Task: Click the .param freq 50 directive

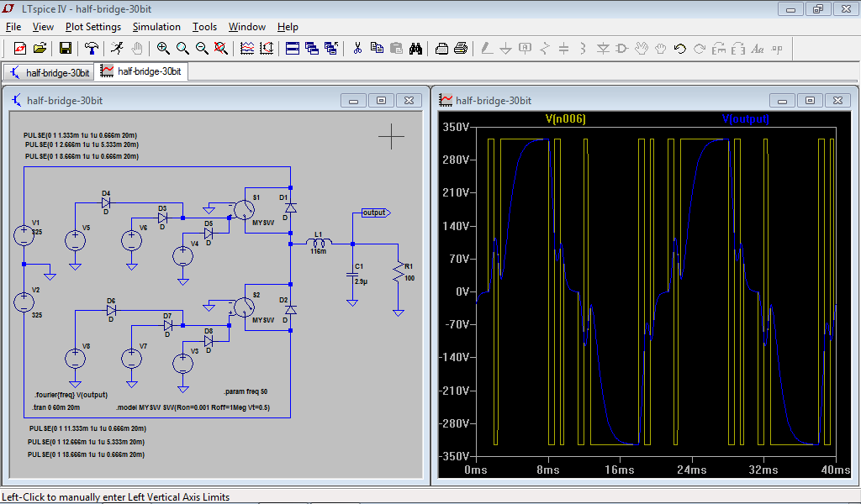Action: pyautogui.click(x=246, y=391)
